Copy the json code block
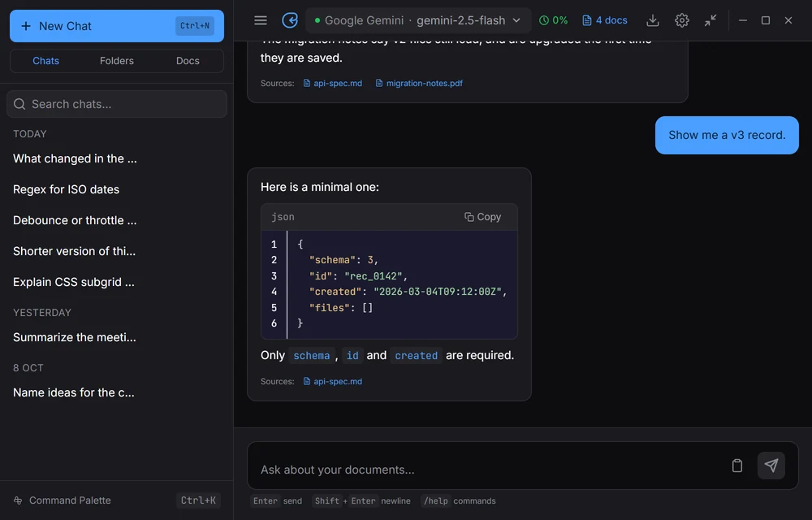 tap(482, 217)
